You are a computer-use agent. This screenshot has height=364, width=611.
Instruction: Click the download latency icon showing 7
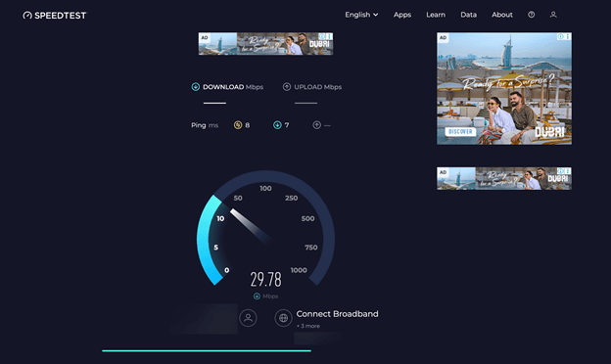(x=277, y=125)
